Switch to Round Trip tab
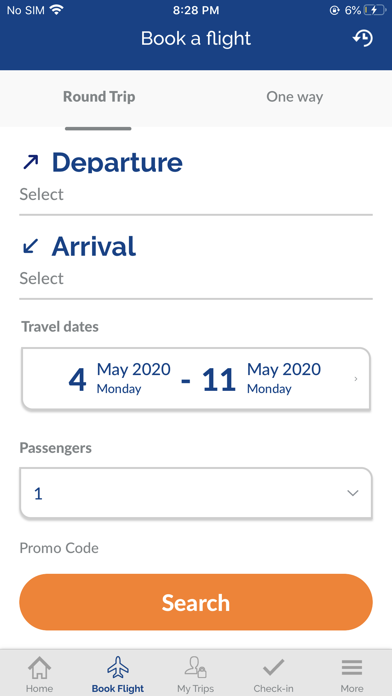The width and height of the screenshot is (392, 696). 99,97
